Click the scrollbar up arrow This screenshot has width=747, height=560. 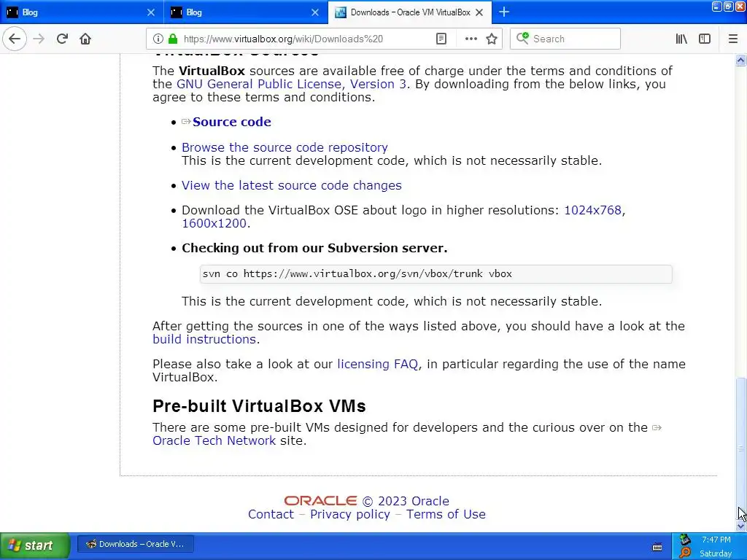(740, 60)
